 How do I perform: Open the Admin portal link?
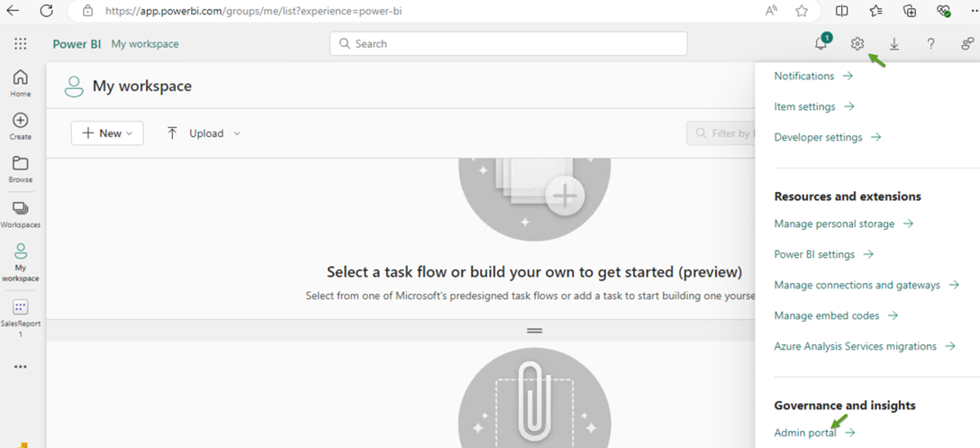click(x=815, y=433)
